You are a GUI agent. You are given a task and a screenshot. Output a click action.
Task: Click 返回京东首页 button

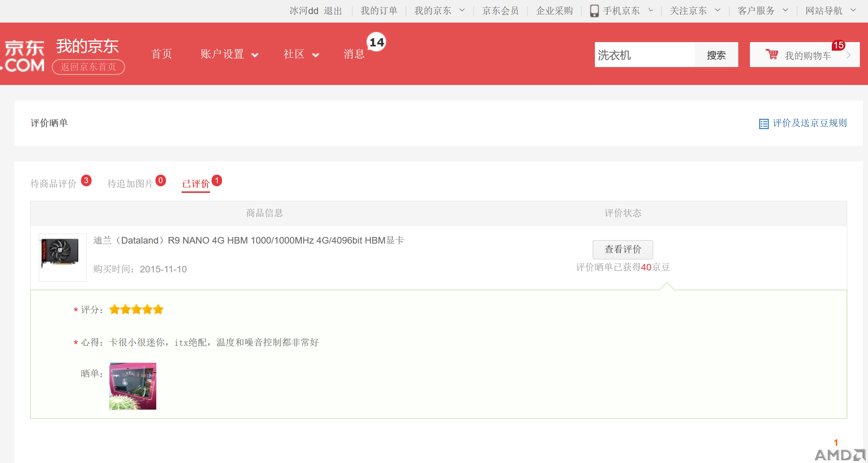(x=88, y=67)
